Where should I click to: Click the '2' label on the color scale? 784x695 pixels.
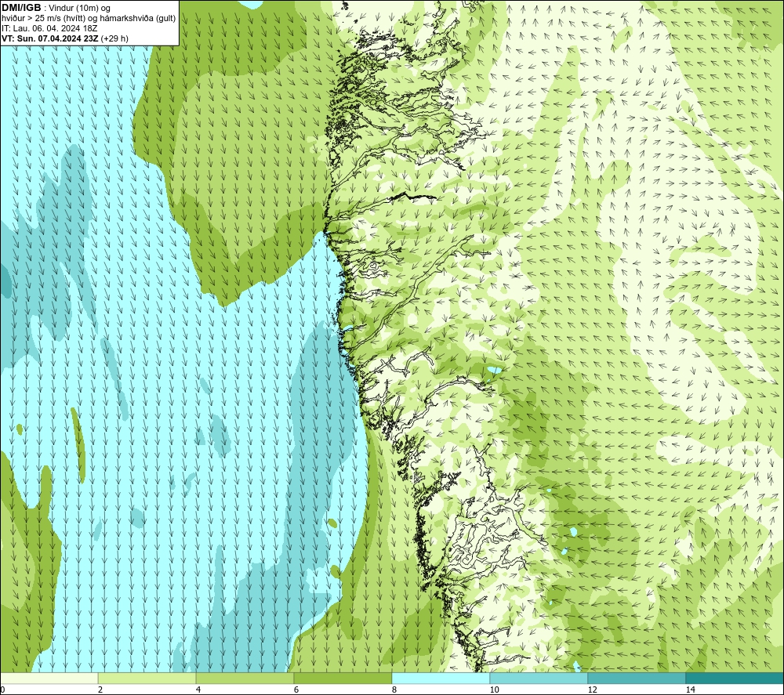point(100,690)
